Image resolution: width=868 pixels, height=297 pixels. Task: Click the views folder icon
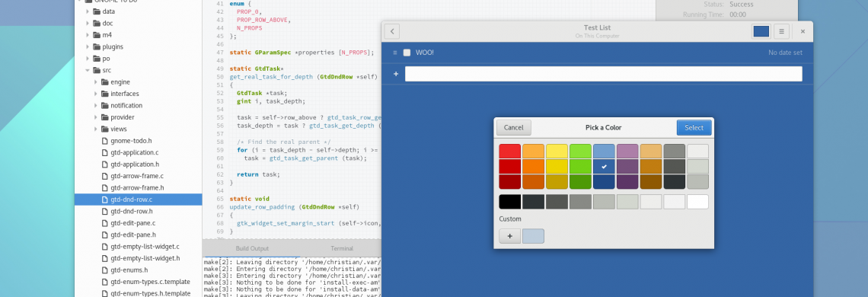point(104,129)
